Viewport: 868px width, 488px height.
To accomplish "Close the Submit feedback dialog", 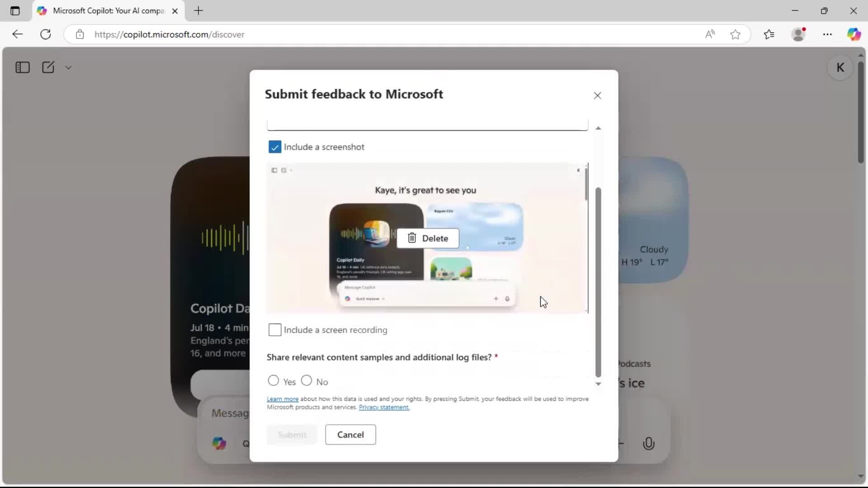I will [597, 95].
